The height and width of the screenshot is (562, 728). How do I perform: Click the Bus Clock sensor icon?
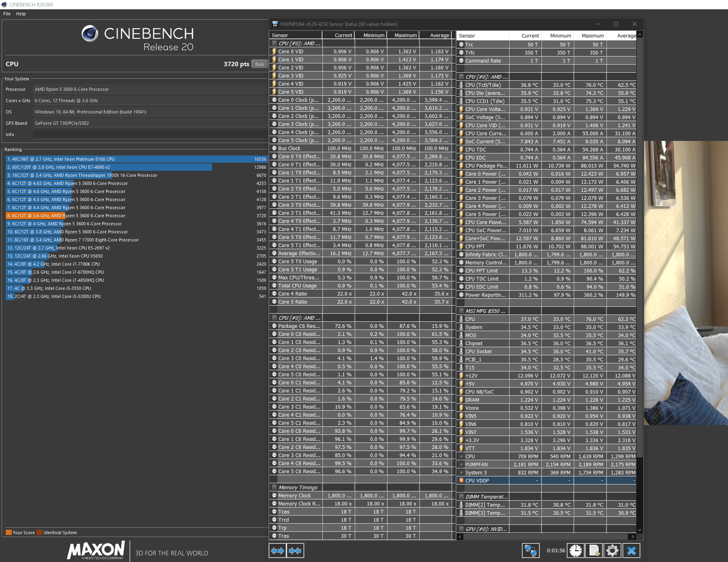tap(274, 149)
